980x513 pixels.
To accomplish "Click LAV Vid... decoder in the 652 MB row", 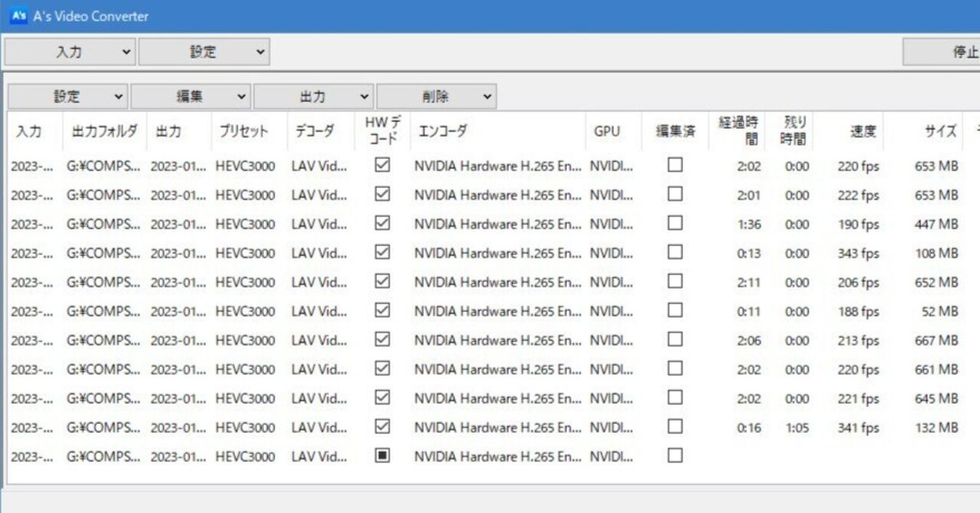I will coord(319,283).
